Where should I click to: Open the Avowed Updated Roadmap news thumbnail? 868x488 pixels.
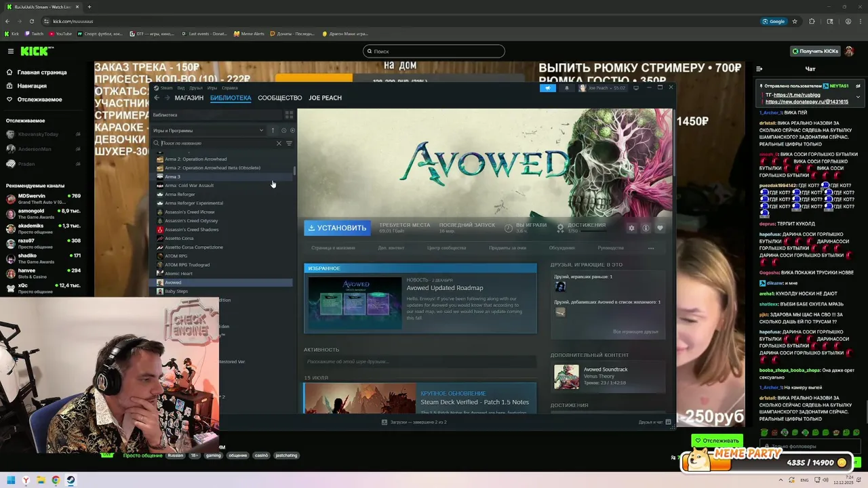(x=355, y=303)
